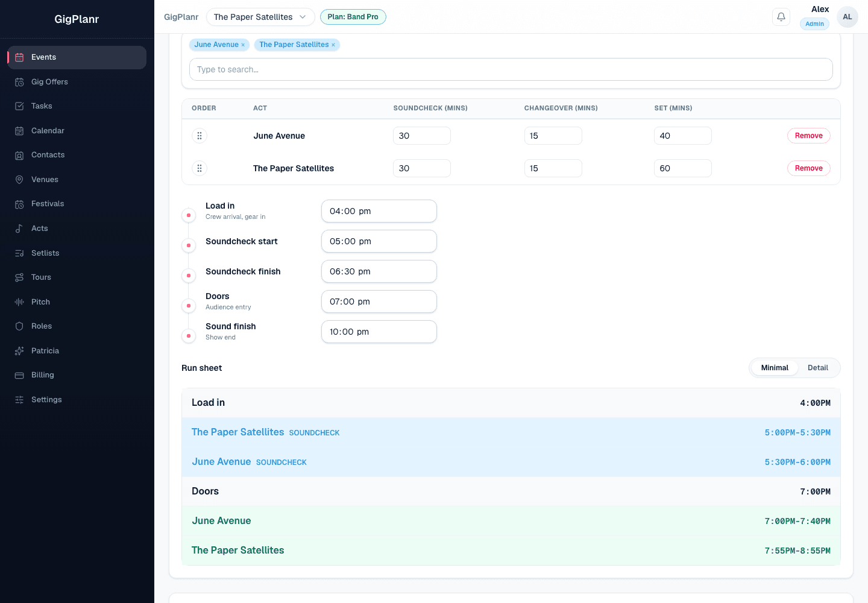This screenshot has width=868, height=603.
Task: Edit The Paper Satellites soundcheck minutes
Action: (x=422, y=168)
